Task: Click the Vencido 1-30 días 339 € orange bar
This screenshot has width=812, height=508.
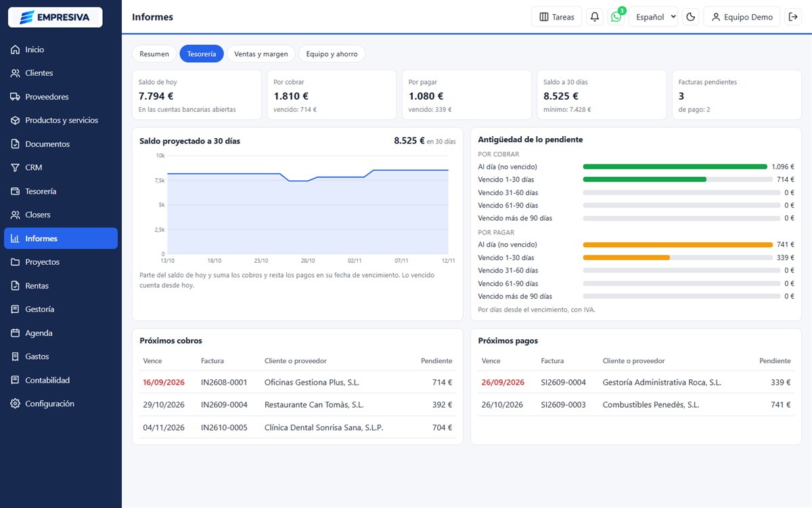Action: tap(627, 257)
